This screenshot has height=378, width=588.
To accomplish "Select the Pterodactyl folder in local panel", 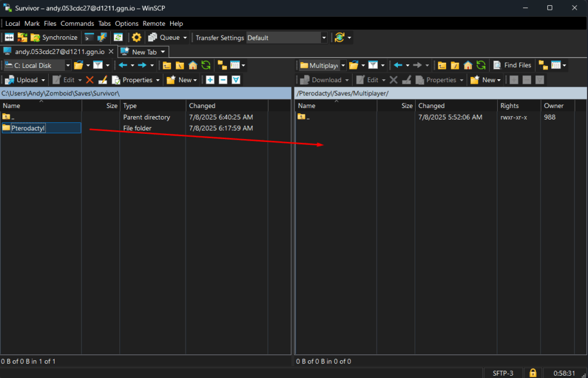I will (x=28, y=128).
